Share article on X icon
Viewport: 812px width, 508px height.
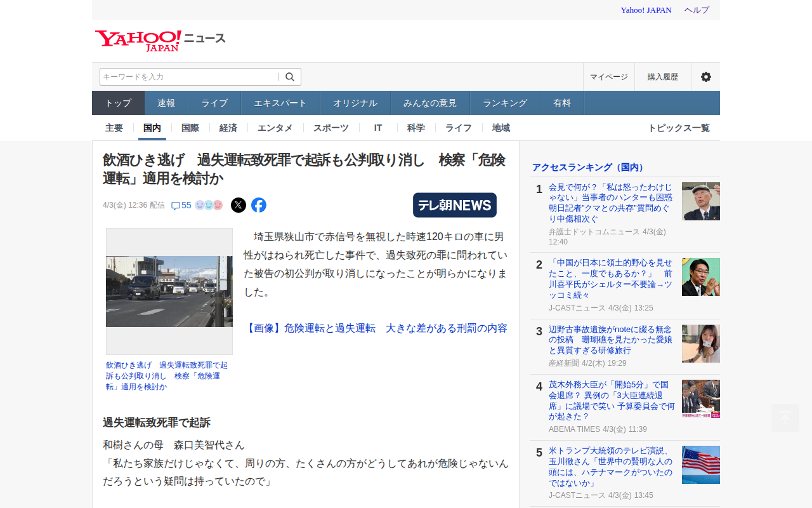[x=239, y=205]
